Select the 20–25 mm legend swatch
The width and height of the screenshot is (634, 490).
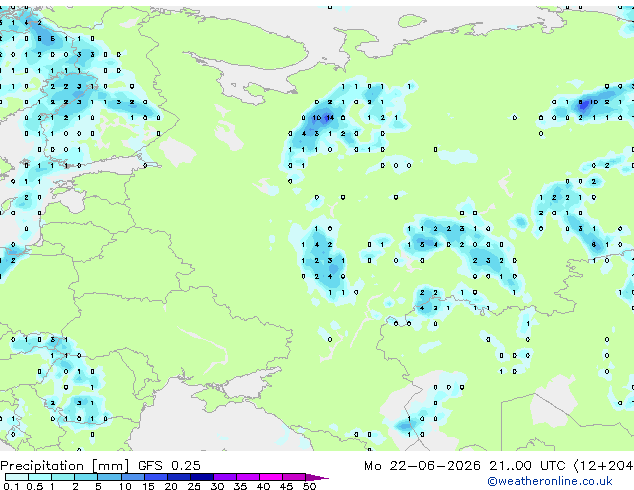pyautogui.click(x=179, y=477)
